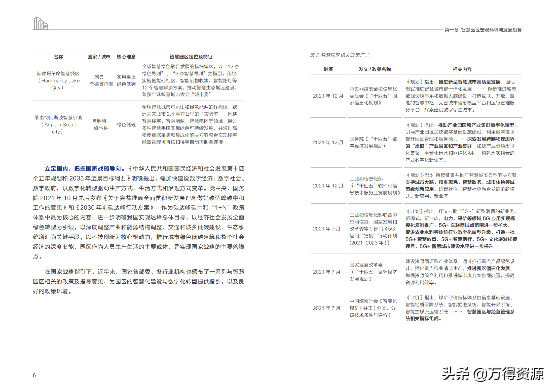Screen dimensions: 555x392
Task: Click the 国家发展改革委 循环经济发展规划 cell
Action: (x=373, y=272)
